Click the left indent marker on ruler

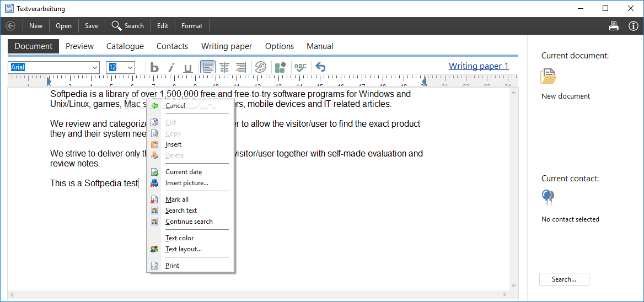[x=49, y=82]
